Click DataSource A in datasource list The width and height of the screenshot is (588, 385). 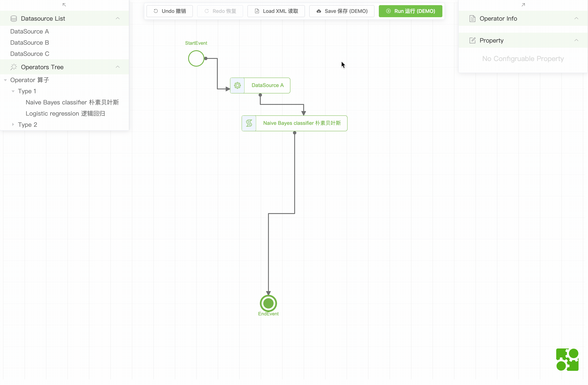tap(30, 31)
